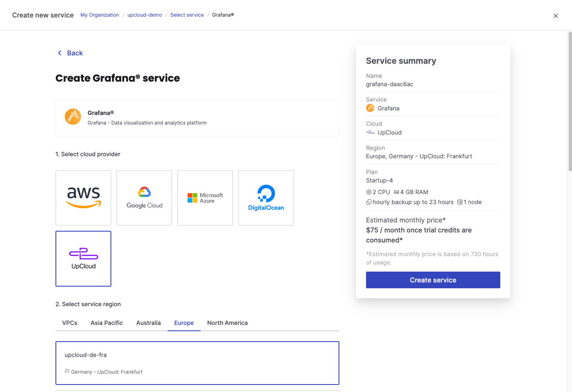Click 'Grafana - Data visualization and analytics platform' text

tap(147, 123)
